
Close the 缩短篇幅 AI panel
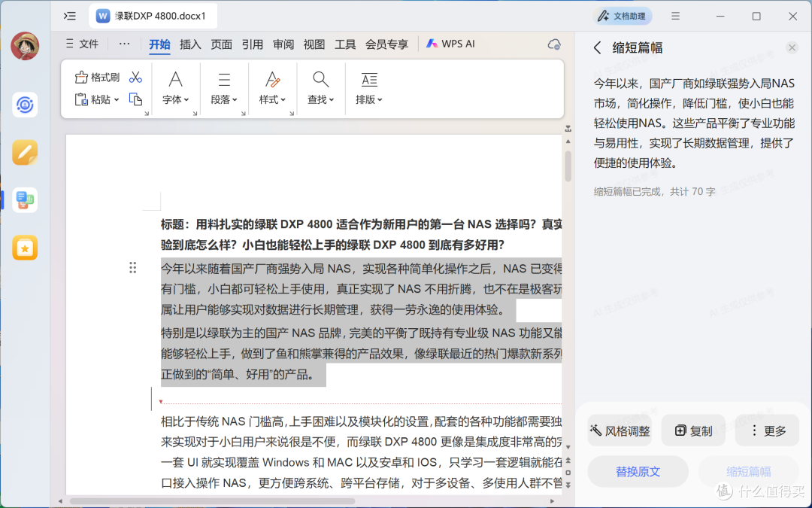click(792, 47)
